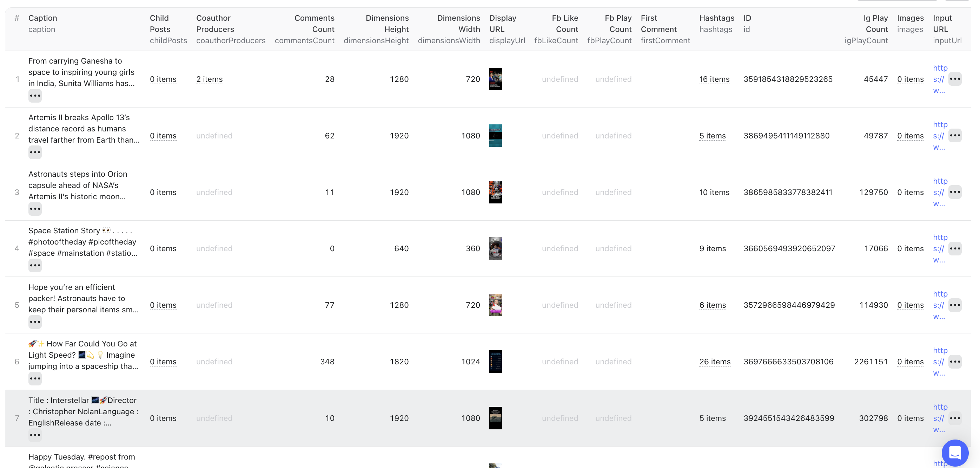Screen dimensions: 980x468
Task: Select comments count value 348
Action: click(327, 362)
